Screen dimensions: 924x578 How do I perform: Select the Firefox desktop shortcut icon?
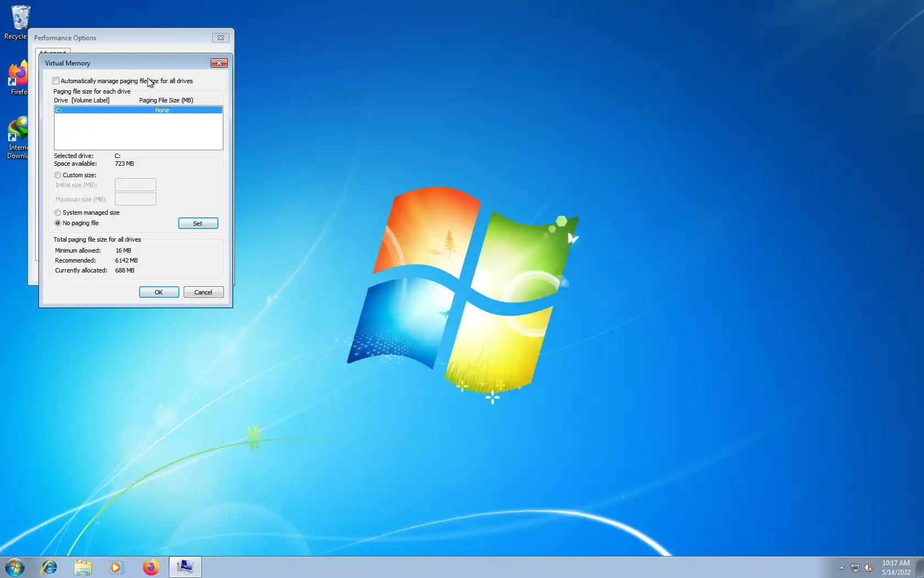(x=19, y=78)
